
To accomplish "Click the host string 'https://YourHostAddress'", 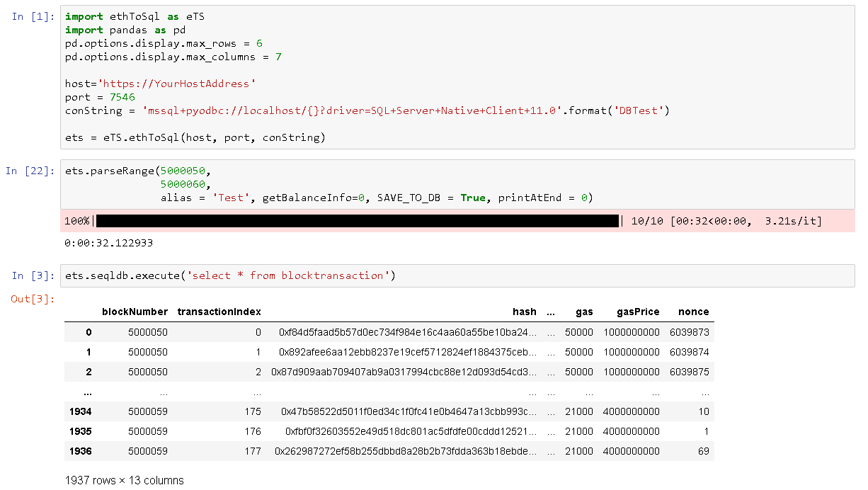I will point(176,84).
